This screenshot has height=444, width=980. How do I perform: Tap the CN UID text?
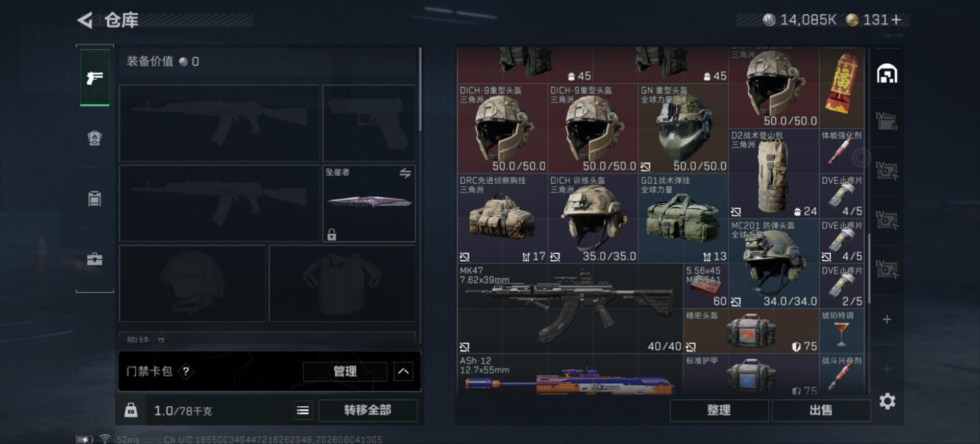[x=273, y=439]
